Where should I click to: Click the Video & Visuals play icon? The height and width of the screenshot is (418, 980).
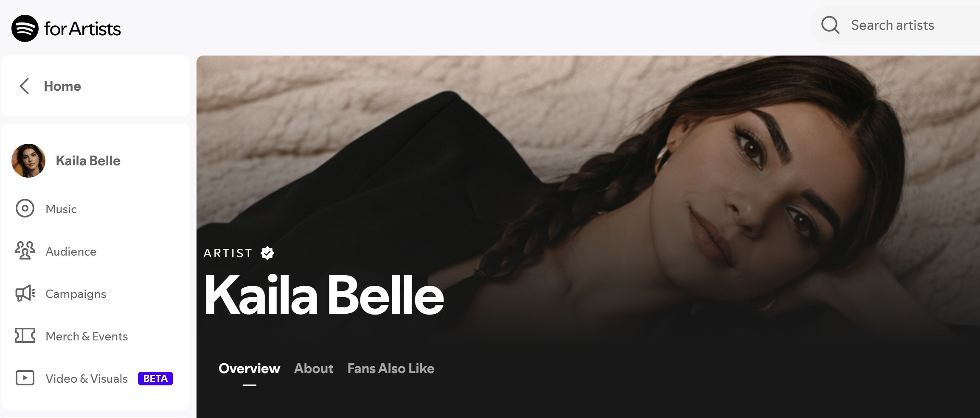(x=25, y=378)
